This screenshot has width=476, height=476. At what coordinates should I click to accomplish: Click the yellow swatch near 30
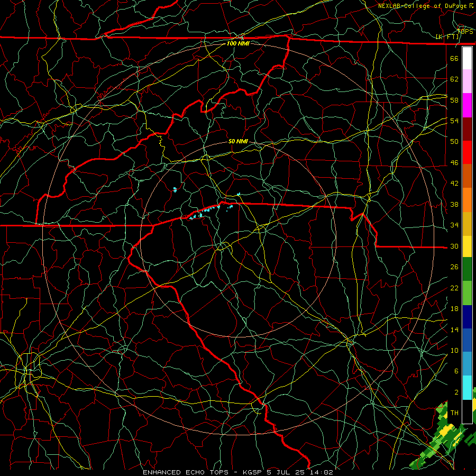tap(467, 246)
